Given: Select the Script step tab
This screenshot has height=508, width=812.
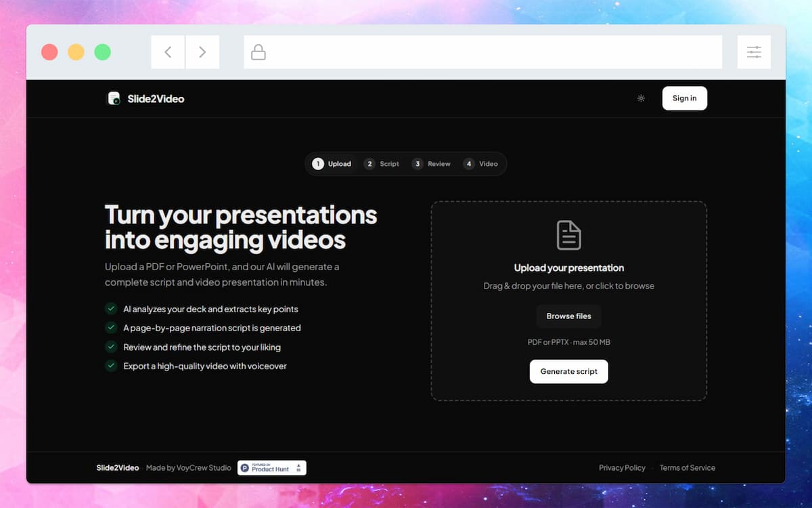Looking at the screenshot, I should (382, 164).
